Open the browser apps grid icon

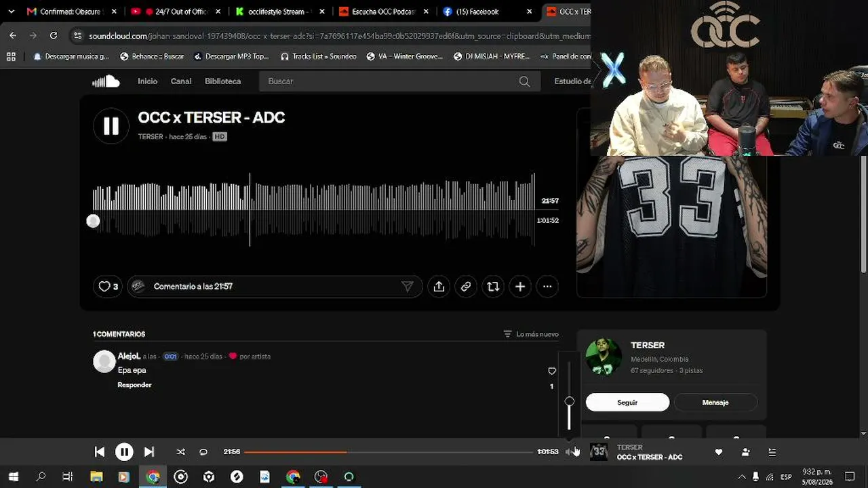[11, 57]
